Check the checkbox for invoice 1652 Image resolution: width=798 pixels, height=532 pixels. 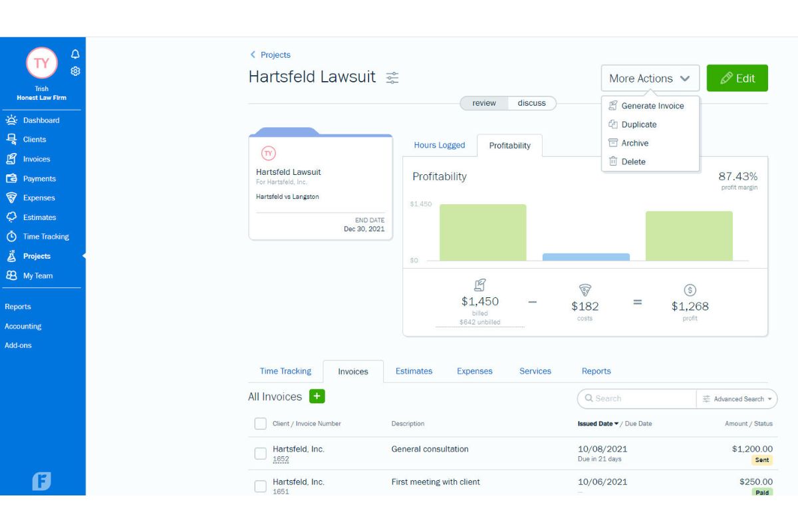(x=260, y=453)
